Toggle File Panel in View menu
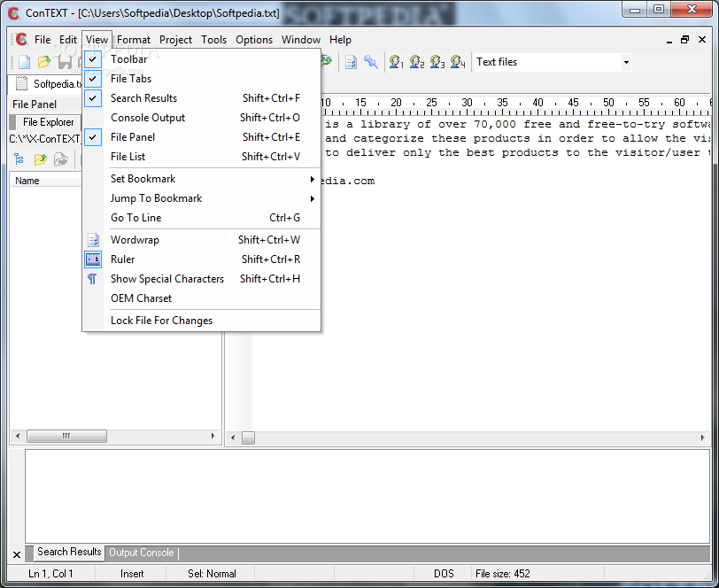This screenshot has width=719, height=588. click(x=202, y=137)
